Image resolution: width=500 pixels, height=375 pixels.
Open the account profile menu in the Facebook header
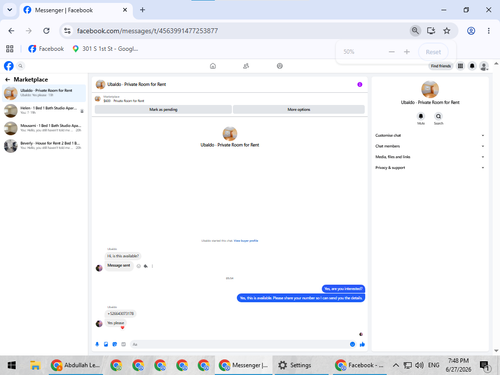click(484, 66)
